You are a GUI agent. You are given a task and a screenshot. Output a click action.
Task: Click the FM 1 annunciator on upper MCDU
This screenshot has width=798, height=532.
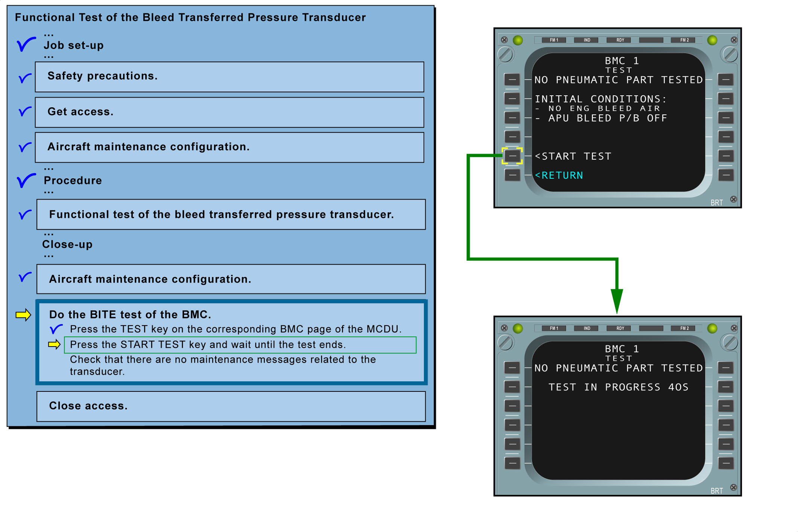click(554, 40)
